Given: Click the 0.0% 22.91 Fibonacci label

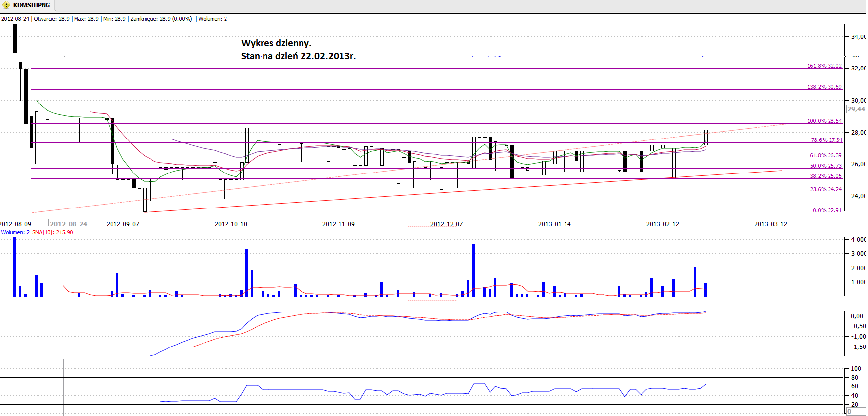Looking at the screenshot, I should tap(827, 210).
